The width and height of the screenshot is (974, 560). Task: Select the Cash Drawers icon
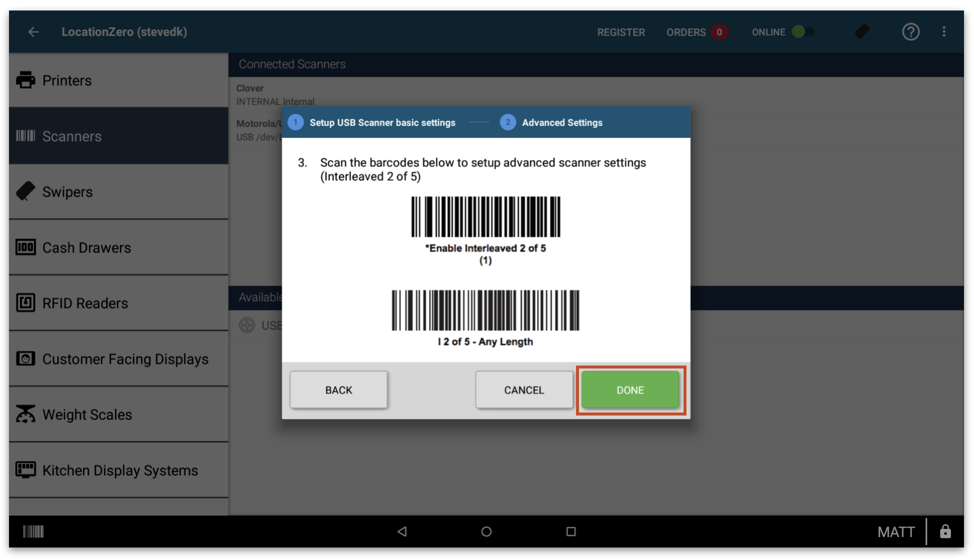click(x=25, y=247)
